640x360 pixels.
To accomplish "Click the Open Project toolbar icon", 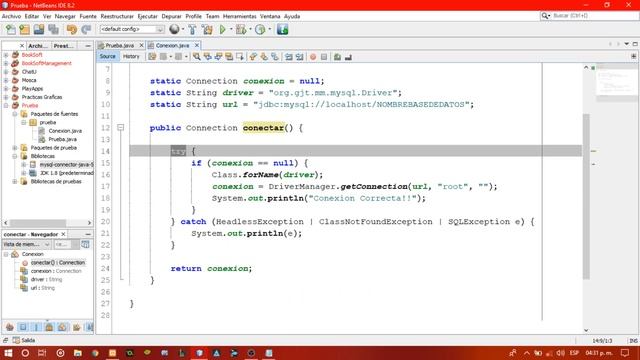I will tap(39, 29).
